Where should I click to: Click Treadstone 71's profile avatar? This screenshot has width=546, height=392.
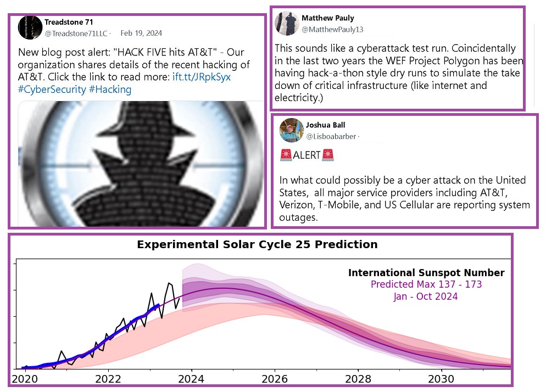coord(30,27)
